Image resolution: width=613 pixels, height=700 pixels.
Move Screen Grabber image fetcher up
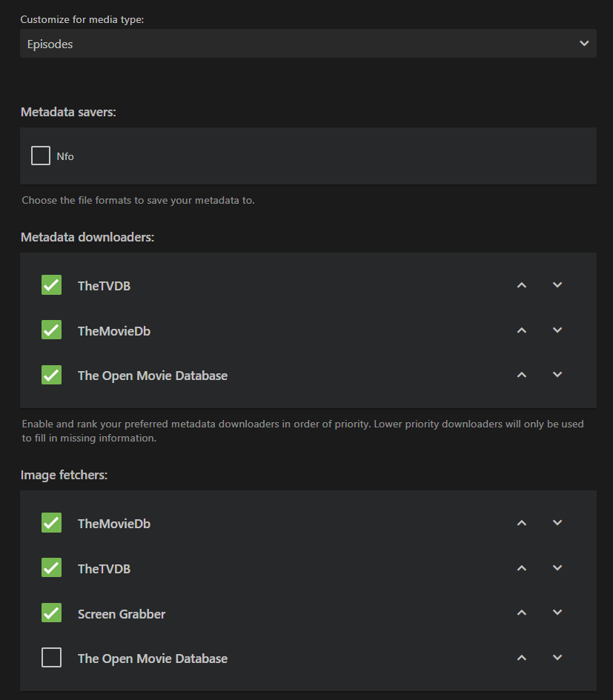(522, 613)
